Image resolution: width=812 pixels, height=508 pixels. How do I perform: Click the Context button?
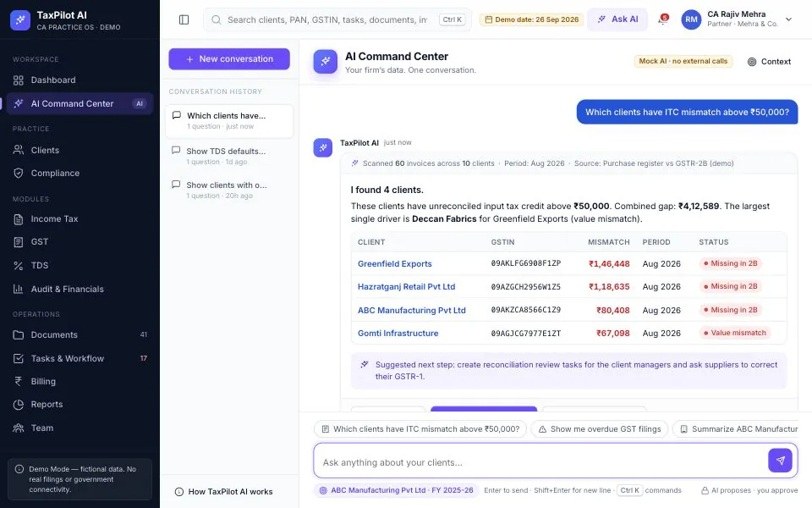point(769,61)
